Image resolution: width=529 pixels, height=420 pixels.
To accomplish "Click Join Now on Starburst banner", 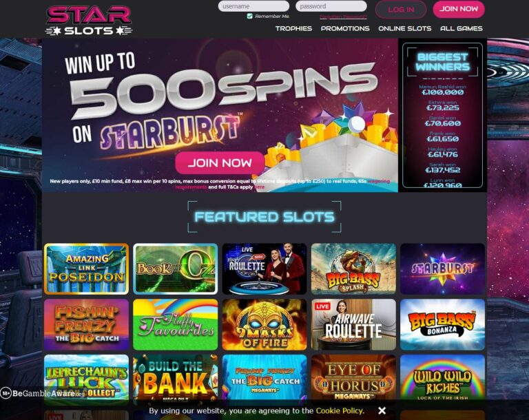I will coord(220,163).
